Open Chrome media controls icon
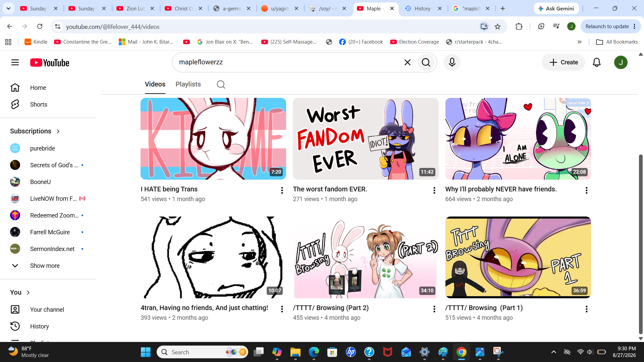 click(556, 26)
